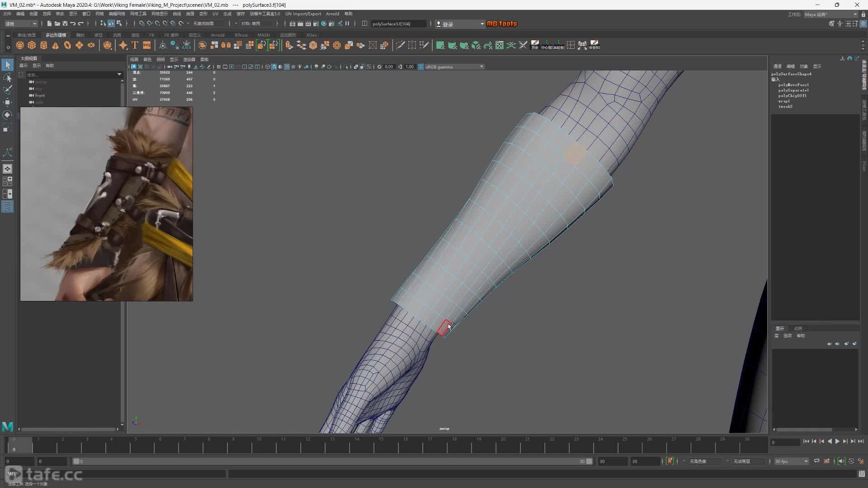Click the Type text tool icon
The width and height of the screenshot is (868, 488).
(135, 45)
